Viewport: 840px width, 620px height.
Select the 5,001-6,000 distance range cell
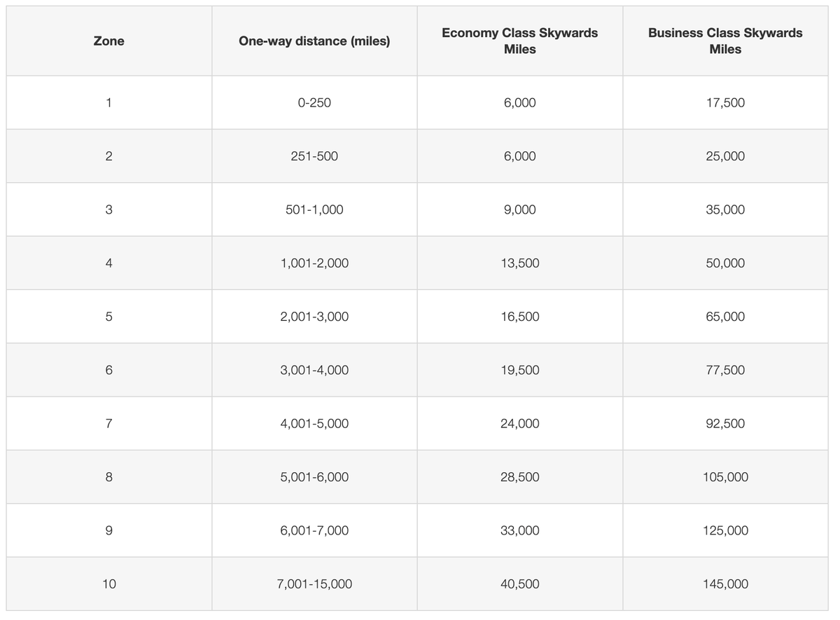[314, 477]
